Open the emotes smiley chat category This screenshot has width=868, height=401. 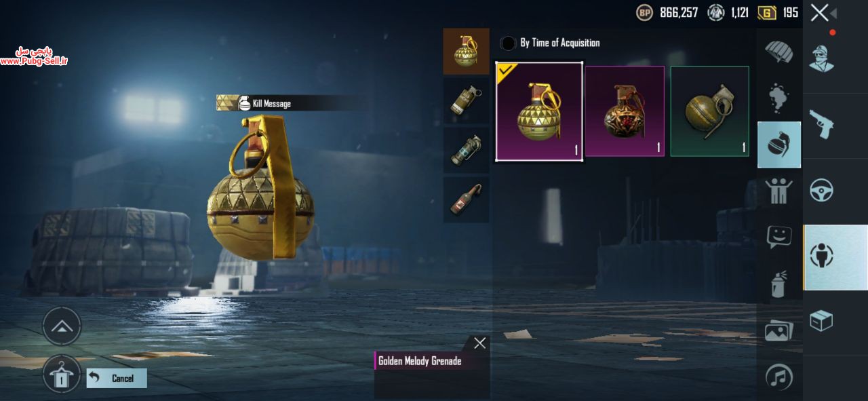click(778, 237)
